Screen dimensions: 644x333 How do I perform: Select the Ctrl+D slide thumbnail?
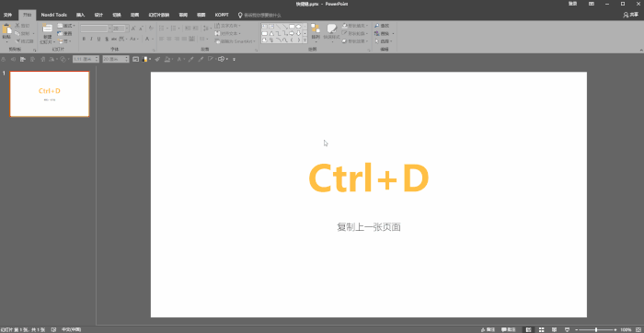click(x=50, y=94)
